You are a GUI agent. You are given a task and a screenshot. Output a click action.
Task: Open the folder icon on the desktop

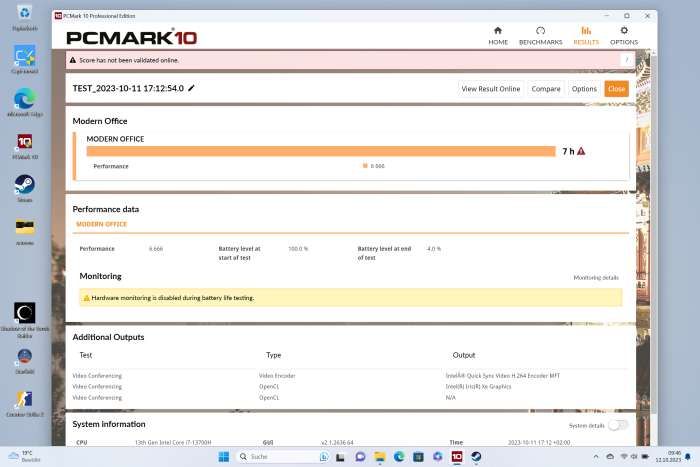25,231
